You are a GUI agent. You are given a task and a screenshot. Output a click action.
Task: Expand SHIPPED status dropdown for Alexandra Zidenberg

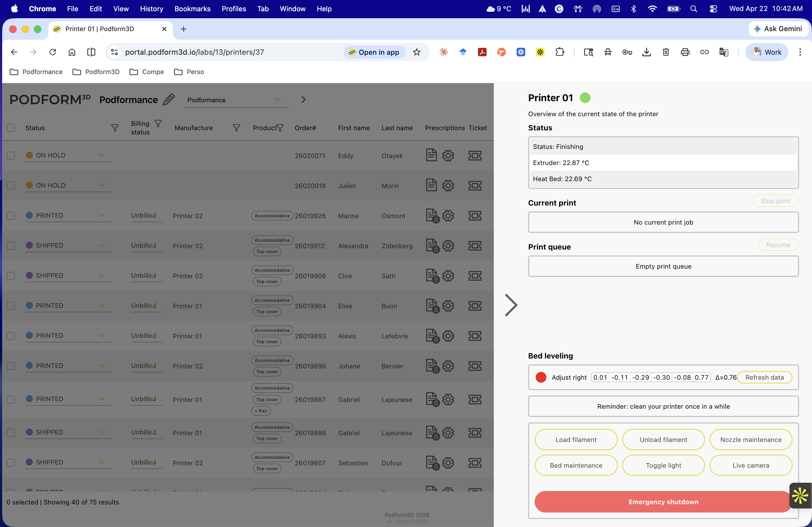pos(68,246)
